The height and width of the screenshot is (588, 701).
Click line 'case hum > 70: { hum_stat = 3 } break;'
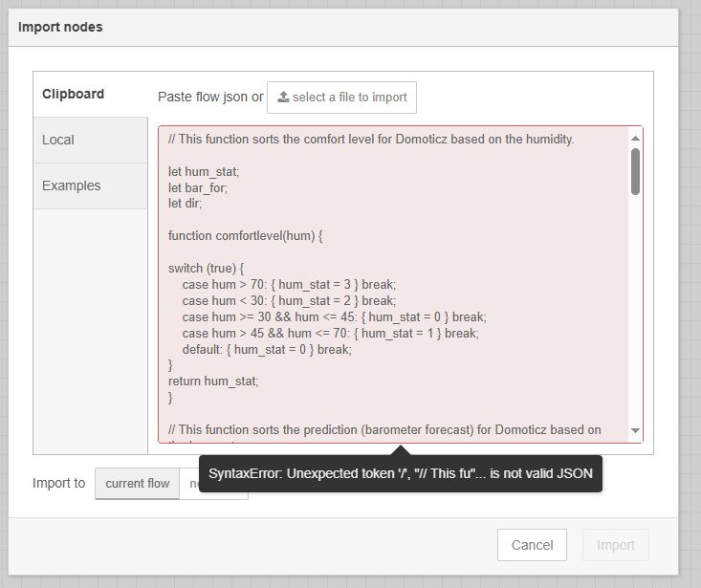(289, 285)
